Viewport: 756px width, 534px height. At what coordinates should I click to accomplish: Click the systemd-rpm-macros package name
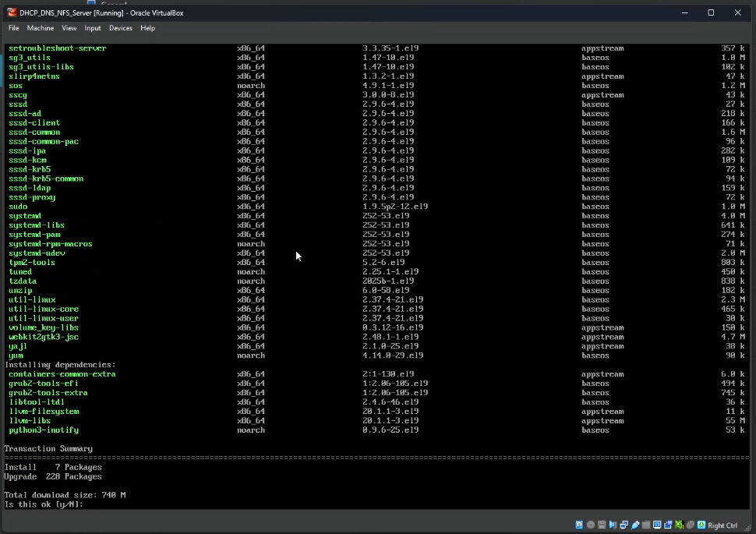click(x=51, y=244)
